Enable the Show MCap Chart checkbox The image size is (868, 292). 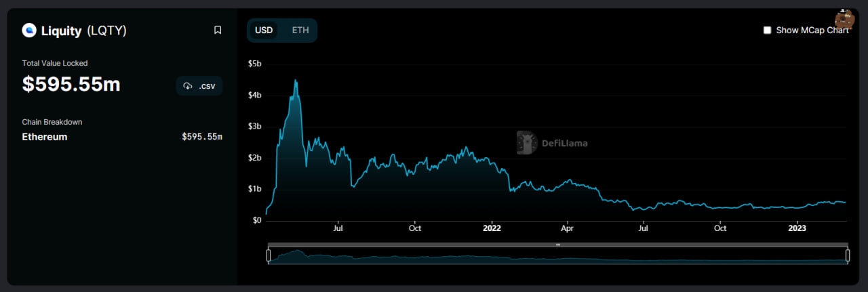point(768,30)
